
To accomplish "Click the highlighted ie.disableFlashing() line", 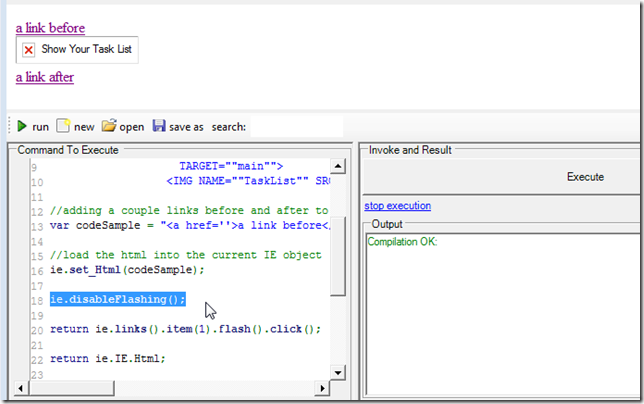I will 118,299.
